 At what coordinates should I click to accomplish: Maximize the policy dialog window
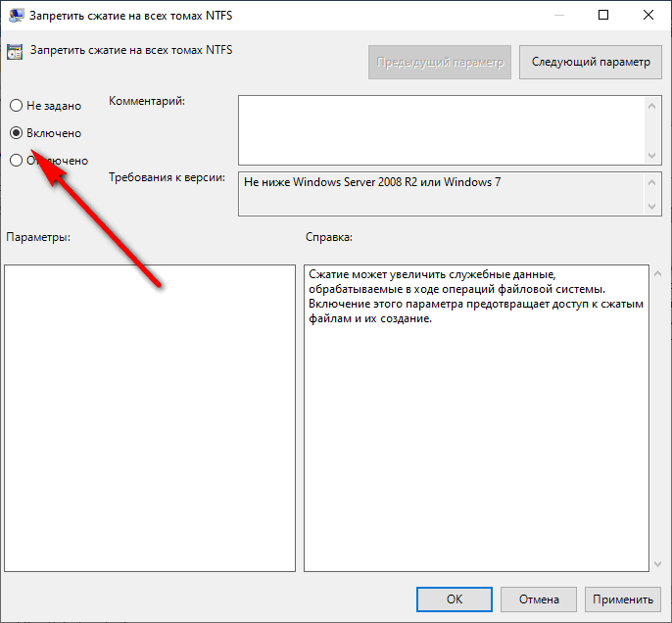click(x=603, y=15)
